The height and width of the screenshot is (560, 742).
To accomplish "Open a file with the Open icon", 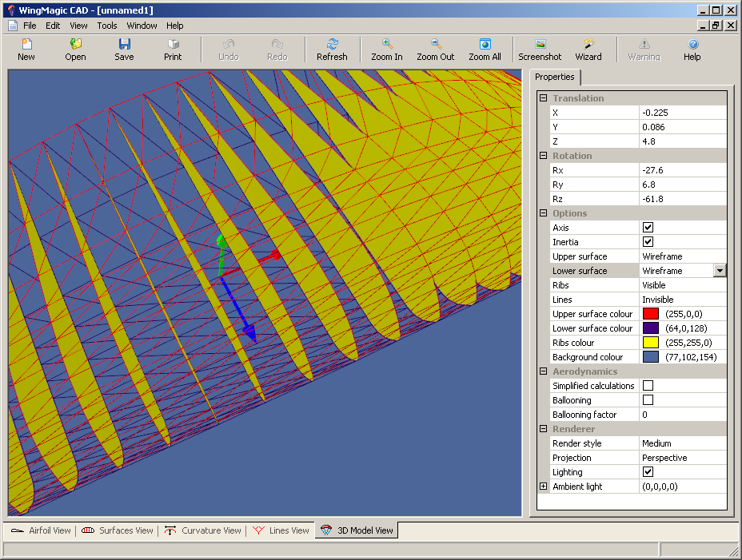I will click(x=76, y=44).
